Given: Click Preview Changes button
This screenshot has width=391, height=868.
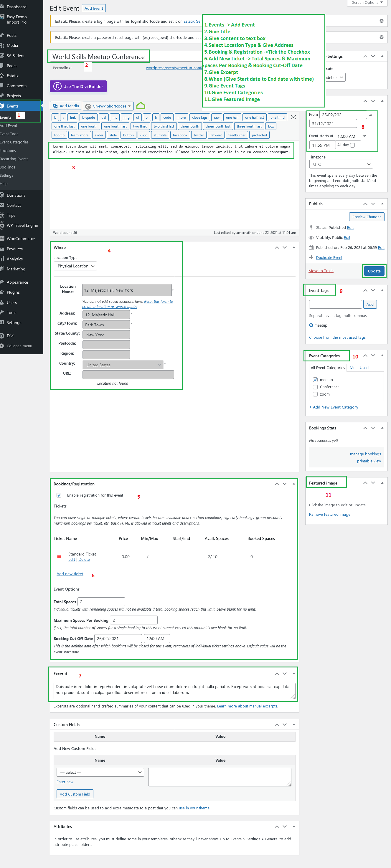Looking at the screenshot, I should [x=366, y=217].
